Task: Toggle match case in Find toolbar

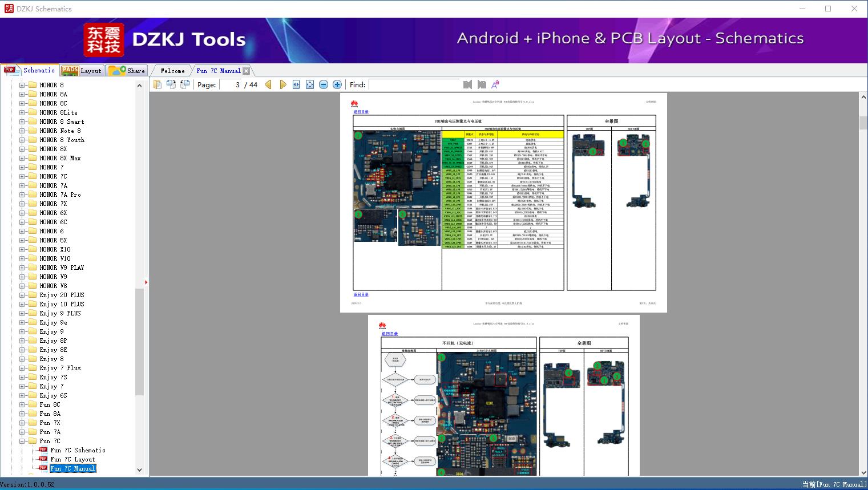Action: pyautogui.click(x=495, y=84)
